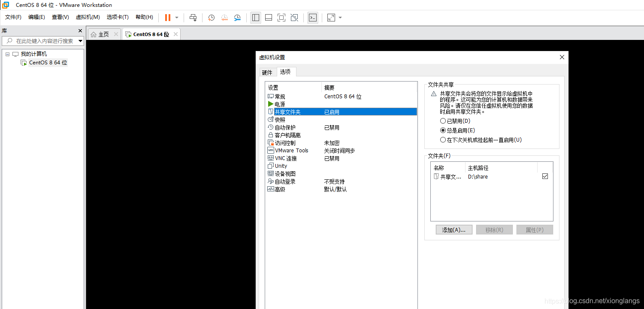Click the 摘要 column header in settings list

point(369,88)
